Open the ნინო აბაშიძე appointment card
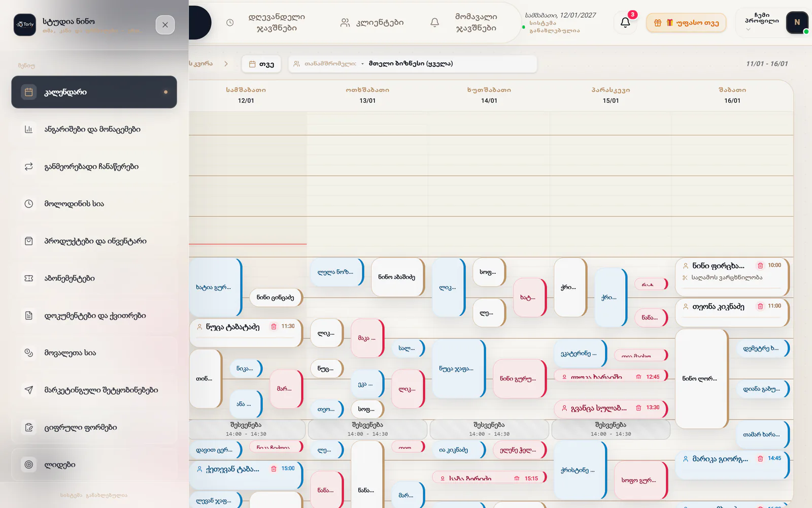 tap(397, 277)
